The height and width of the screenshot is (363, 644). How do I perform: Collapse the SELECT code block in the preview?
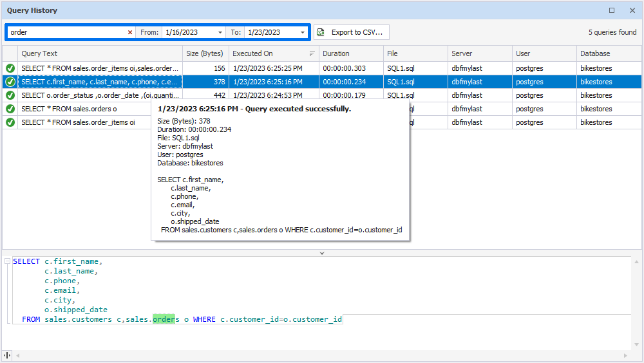7,261
